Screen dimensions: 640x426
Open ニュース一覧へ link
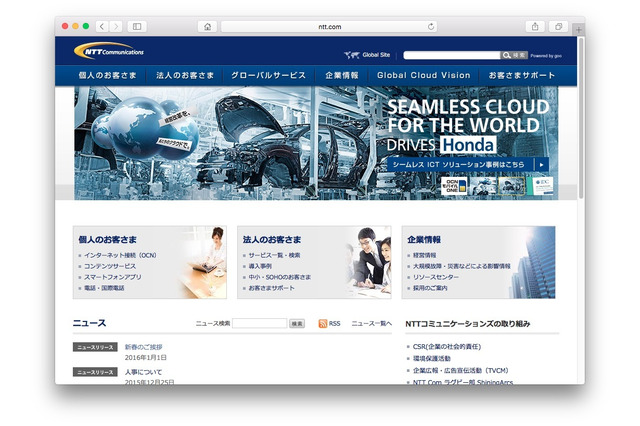[371, 324]
